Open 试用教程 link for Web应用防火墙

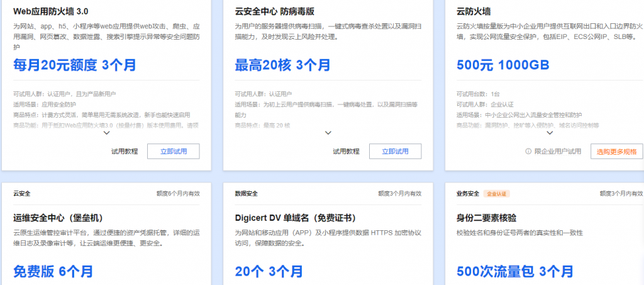click(x=125, y=152)
